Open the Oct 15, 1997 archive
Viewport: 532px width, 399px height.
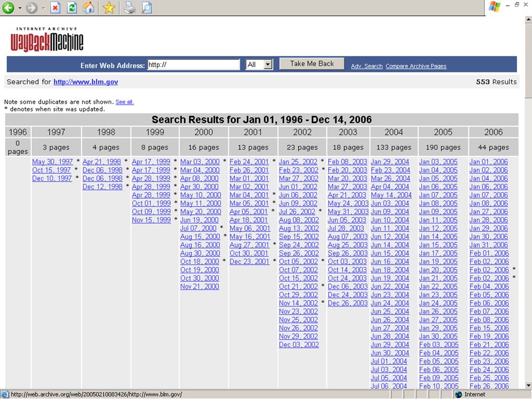(52, 170)
